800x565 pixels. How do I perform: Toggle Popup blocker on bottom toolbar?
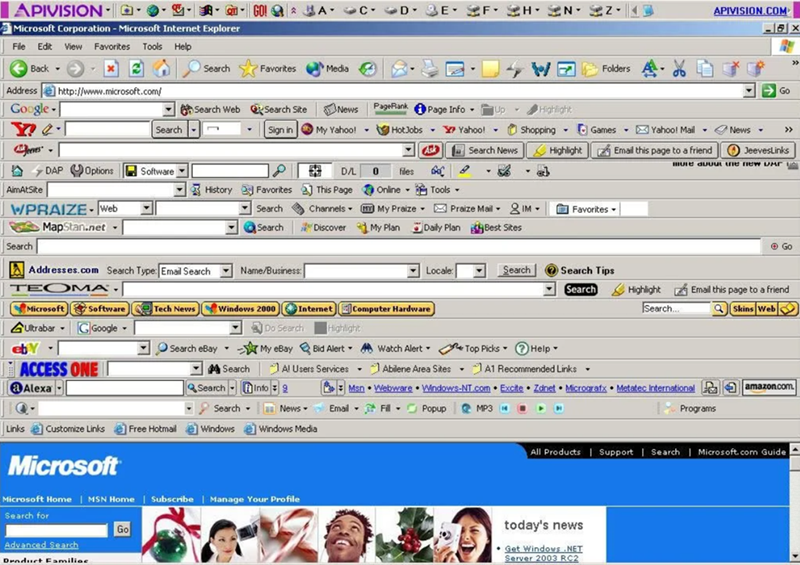(427, 408)
